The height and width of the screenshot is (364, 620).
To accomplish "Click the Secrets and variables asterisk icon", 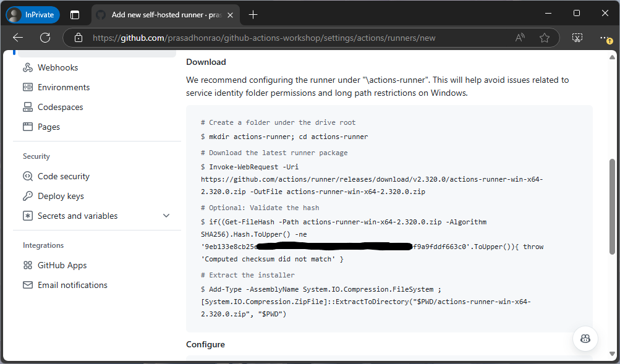I will pos(28,216).
